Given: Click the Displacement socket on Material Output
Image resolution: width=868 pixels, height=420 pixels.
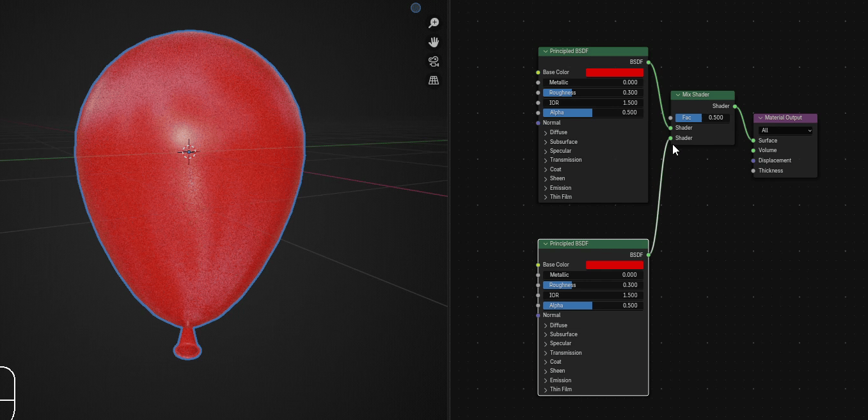Looking at the screenshot, I should (754, 160).
